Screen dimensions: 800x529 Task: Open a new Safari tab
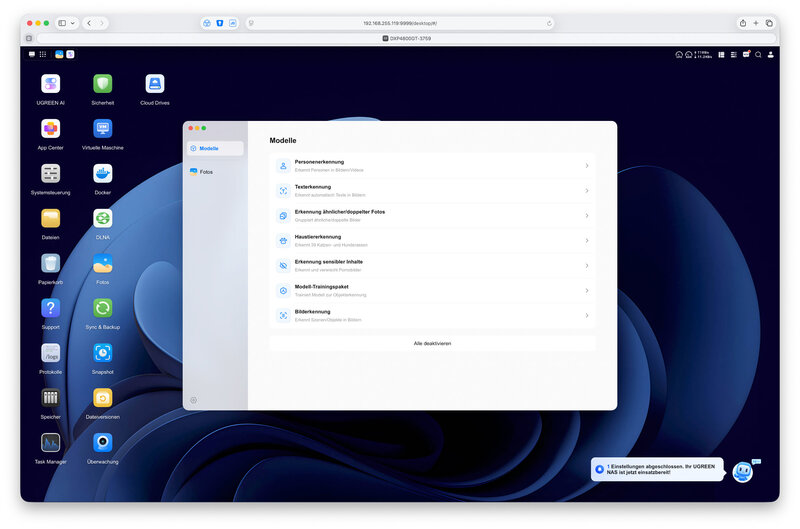point(756,23)
